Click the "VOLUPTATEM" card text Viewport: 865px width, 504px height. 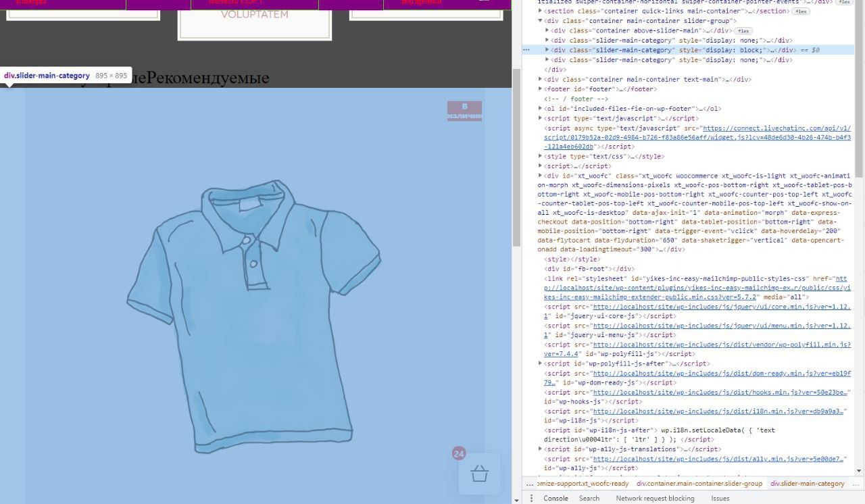tap(254, 14)
